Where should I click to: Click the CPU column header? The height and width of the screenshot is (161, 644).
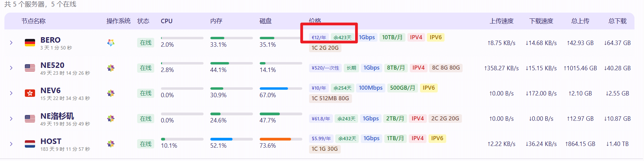point(166,21)
